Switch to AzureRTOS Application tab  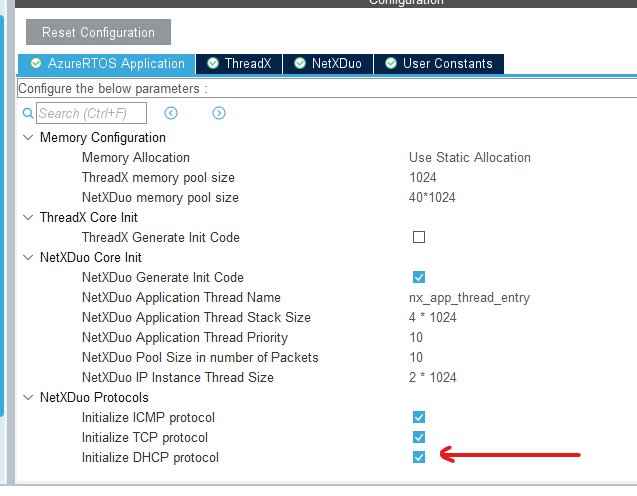pyautogui.click(x=106, y=64)
